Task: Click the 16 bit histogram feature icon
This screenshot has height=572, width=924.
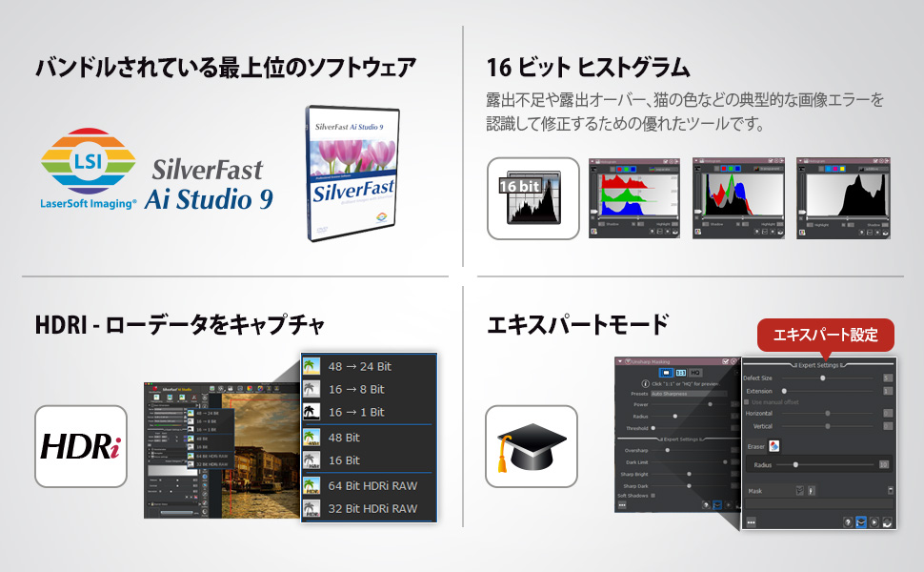Action: click(x=533, y=198)
